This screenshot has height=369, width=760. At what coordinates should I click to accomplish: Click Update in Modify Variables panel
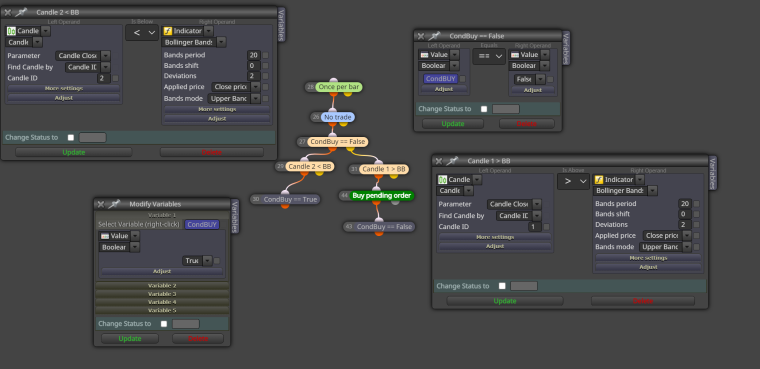coord(130,338)
